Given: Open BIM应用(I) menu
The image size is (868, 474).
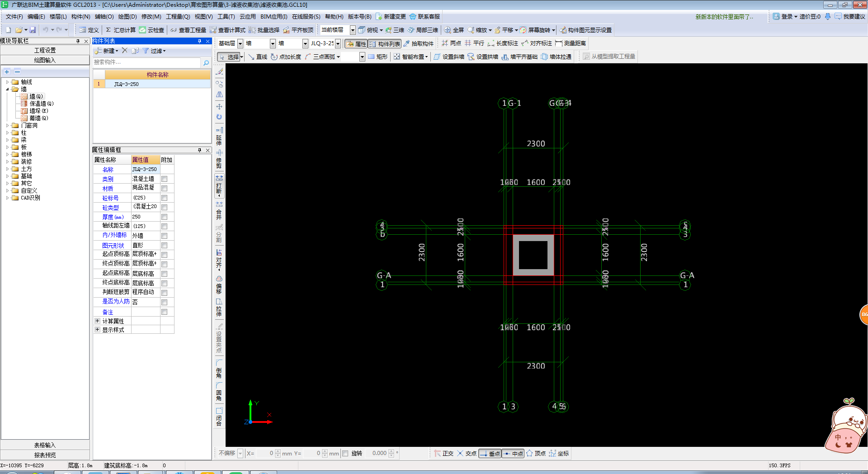Looking at the screenshot, I should pyautogui.click(x=274, y=16).
